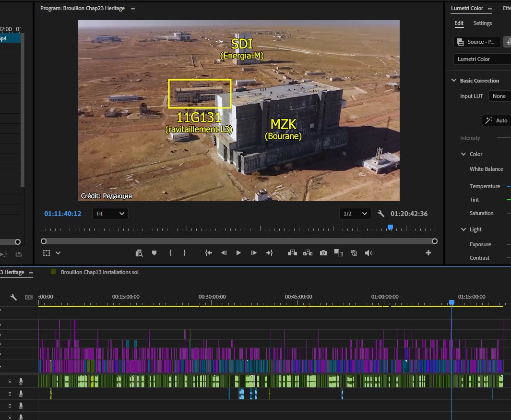Play the Program monitor sequence

click(238, 253)
